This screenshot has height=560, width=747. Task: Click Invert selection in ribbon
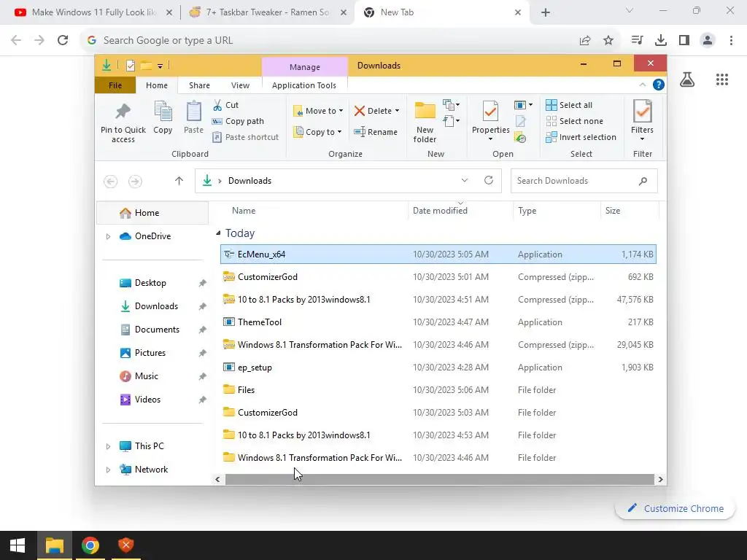(581, 137)
